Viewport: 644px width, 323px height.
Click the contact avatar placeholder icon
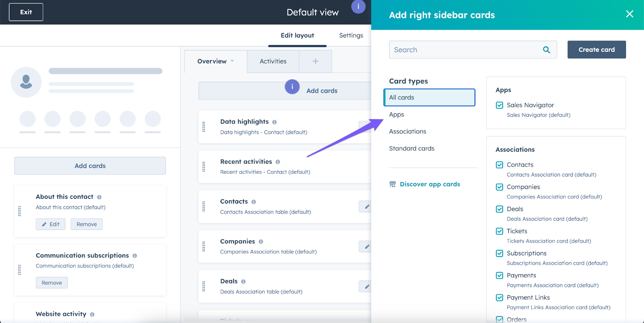(x=26, y=82)
